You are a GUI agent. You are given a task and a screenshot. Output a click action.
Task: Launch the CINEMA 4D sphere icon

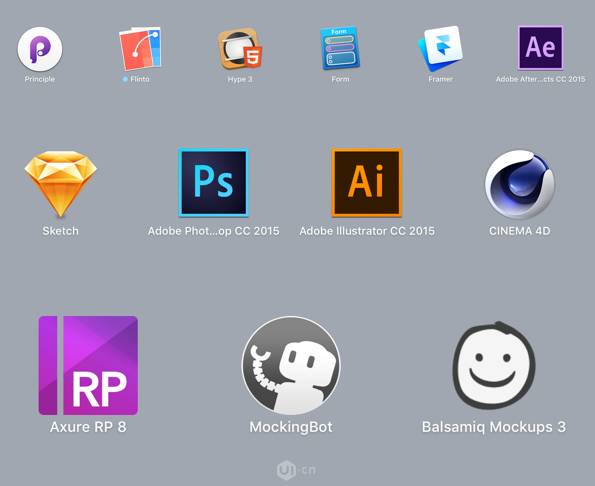coord(519,184)
